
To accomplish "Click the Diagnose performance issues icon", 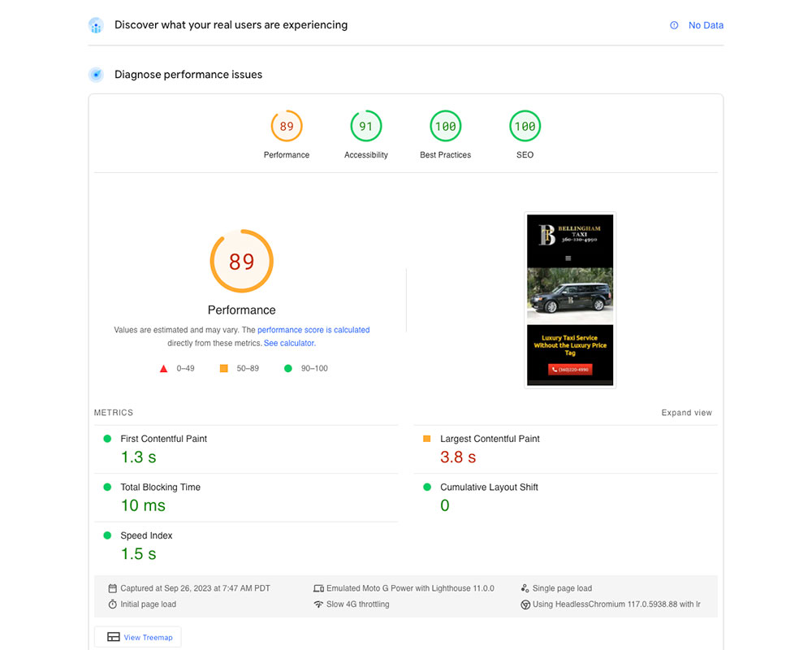I will pos(96,75).
